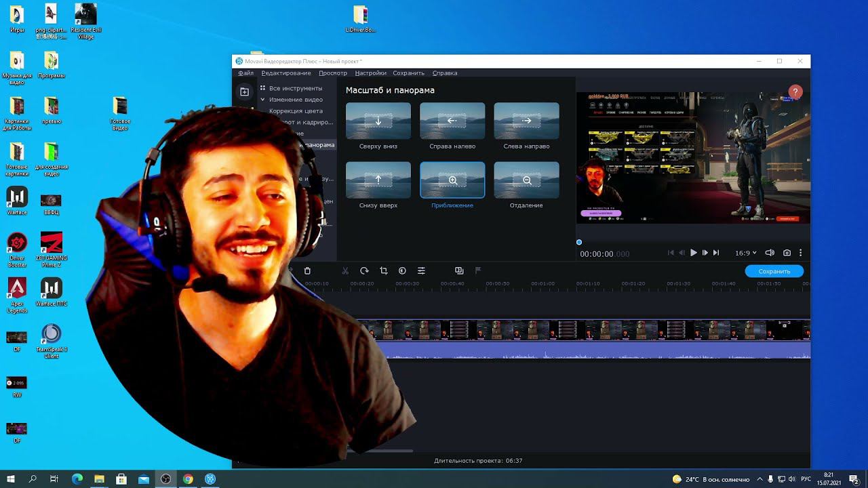Image resolution: width=868 pixels, height=488 pixels.
Task: Open the Windows Start menu
Action: 11,479
